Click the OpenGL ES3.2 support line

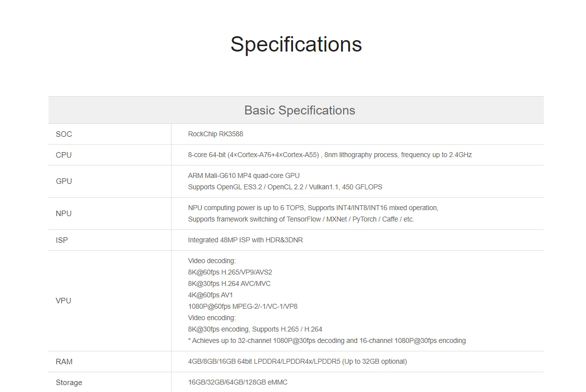pos(285,187)
